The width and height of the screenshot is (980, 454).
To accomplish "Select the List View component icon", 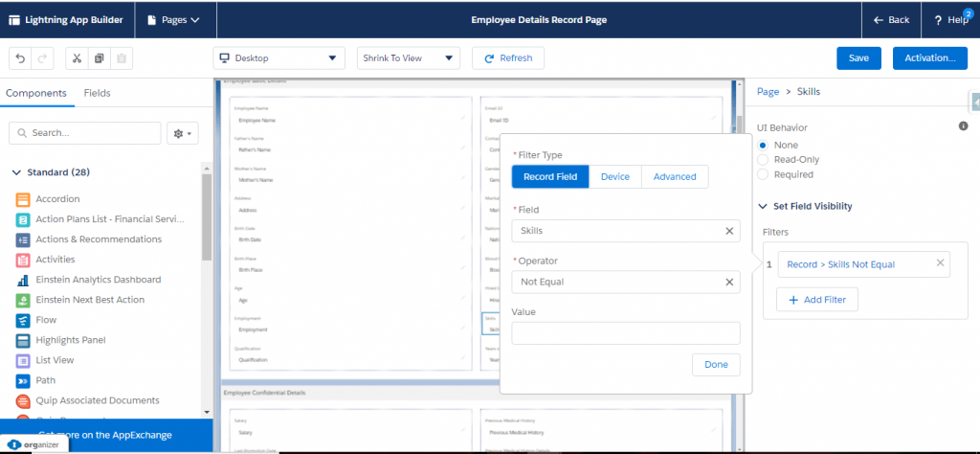I will pyautogui.click(x=23, y=360).
